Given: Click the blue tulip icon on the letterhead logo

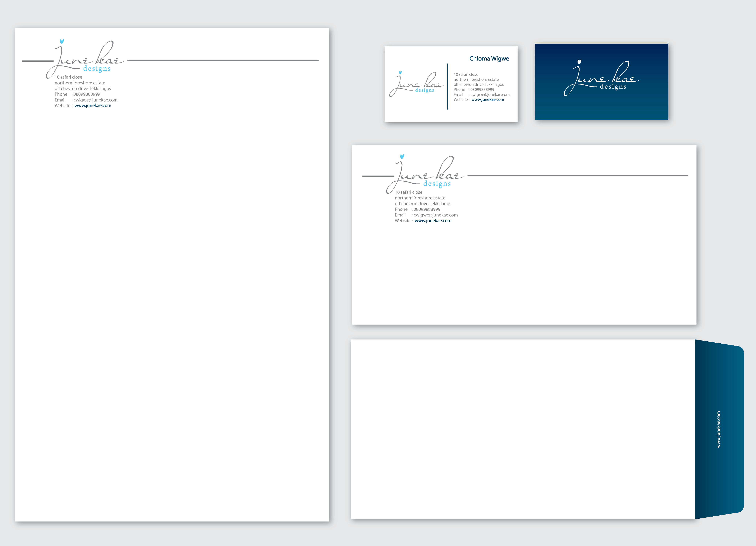Looking at the screenshot, I should (62, 41).
